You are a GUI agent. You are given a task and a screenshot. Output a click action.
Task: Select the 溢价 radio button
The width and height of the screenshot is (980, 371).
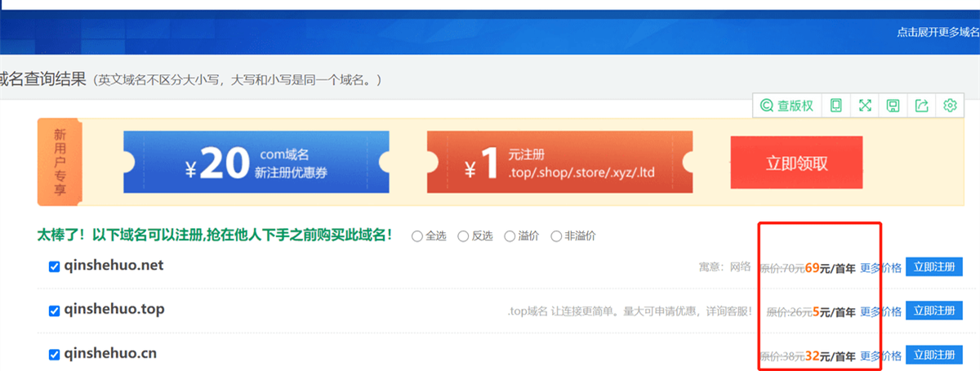510,236
